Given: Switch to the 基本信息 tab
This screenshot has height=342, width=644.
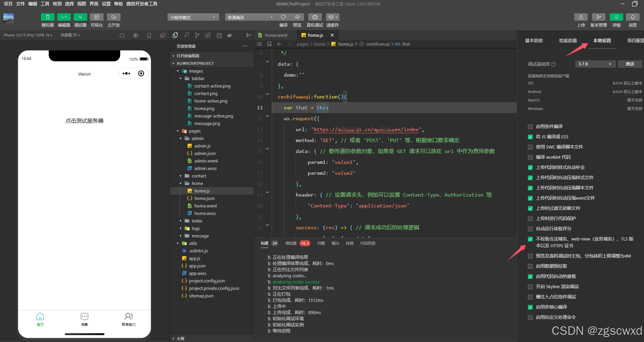Looking at the screenshot, I should 534,41.
